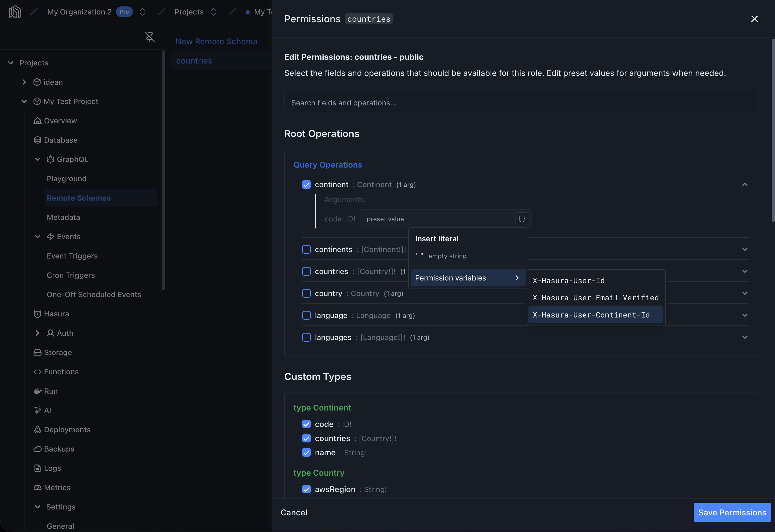Unpin the sidebar with the pin icon

pos(150,37)
